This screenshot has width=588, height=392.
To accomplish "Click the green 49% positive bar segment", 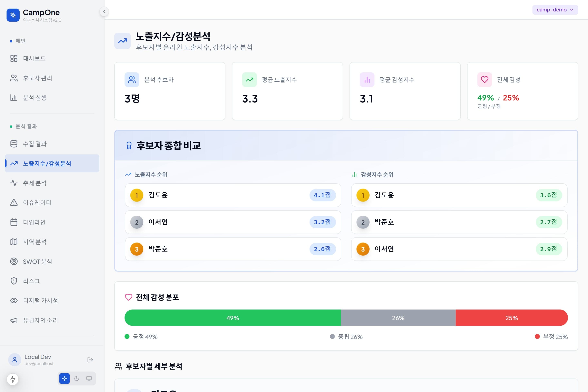I will (x=233, y=318).
